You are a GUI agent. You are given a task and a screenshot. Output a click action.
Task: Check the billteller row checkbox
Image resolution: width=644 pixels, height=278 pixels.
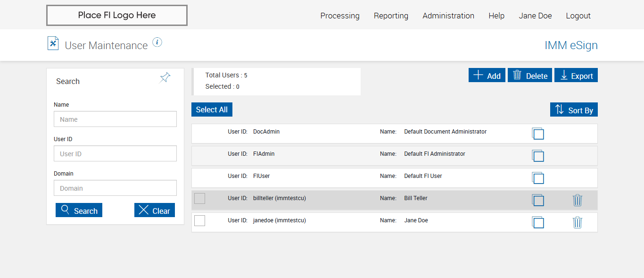(199, 199)
